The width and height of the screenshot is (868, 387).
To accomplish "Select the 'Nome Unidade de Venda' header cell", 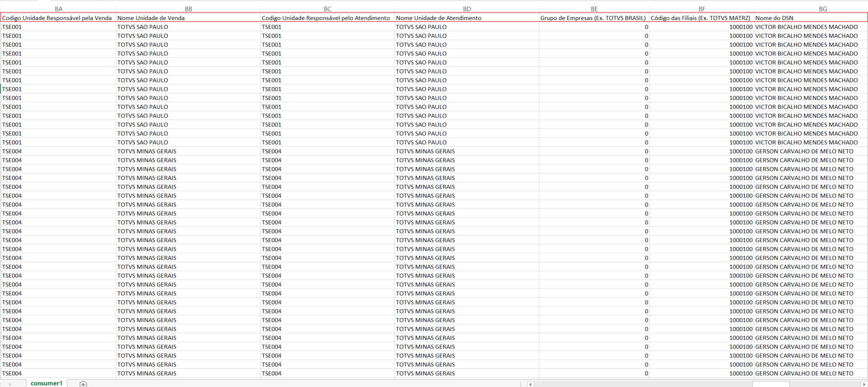I will pos(188,18).
